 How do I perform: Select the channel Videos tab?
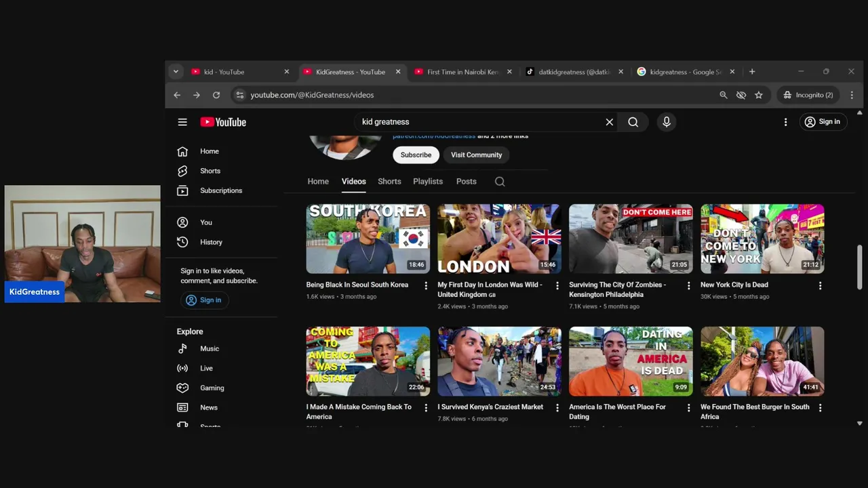353,182
